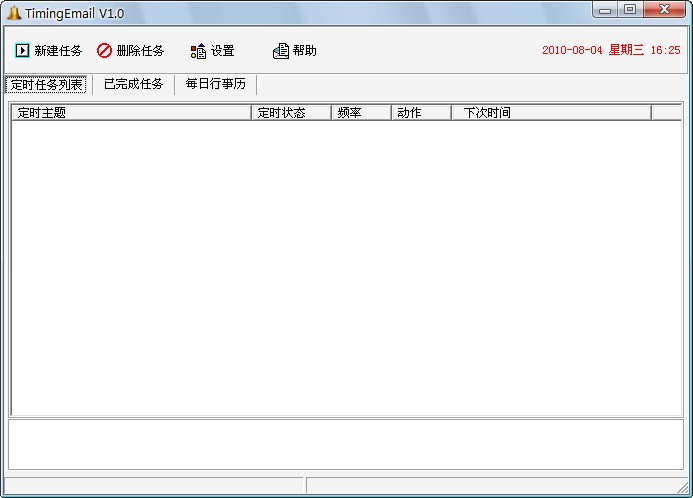Click the window resize grip corner
693x498 pixels.
tap(683, 487)
